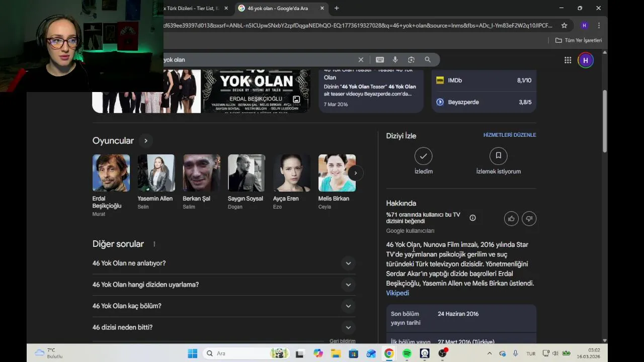
Task: Clear the search box with the X icon
Action: click(361, 60)
